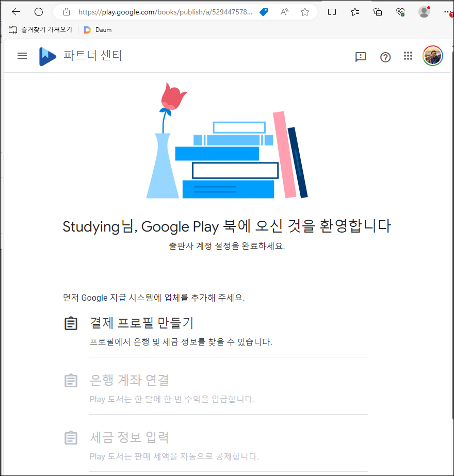Open the help question mark icon

tap(385, 57)
